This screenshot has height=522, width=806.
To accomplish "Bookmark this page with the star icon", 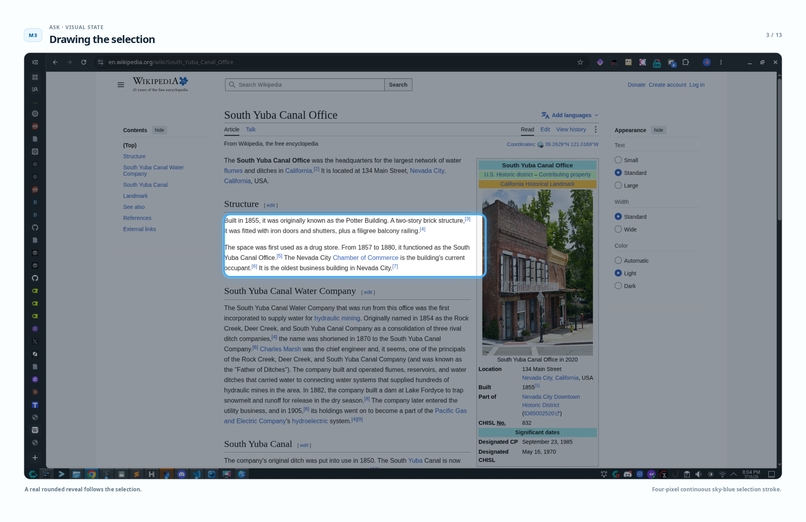I will (x=580, y=62).
